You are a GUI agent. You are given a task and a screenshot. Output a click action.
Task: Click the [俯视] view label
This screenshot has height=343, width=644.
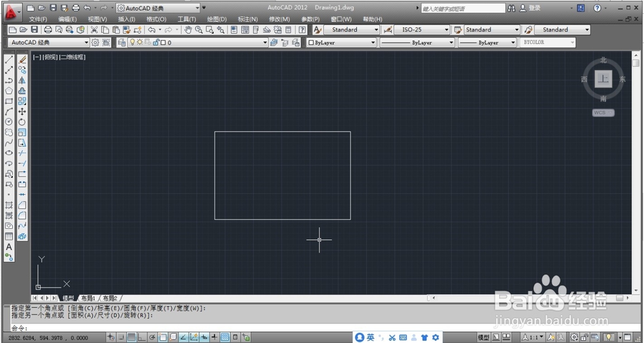pyautogui.click(x=50, y=57)
